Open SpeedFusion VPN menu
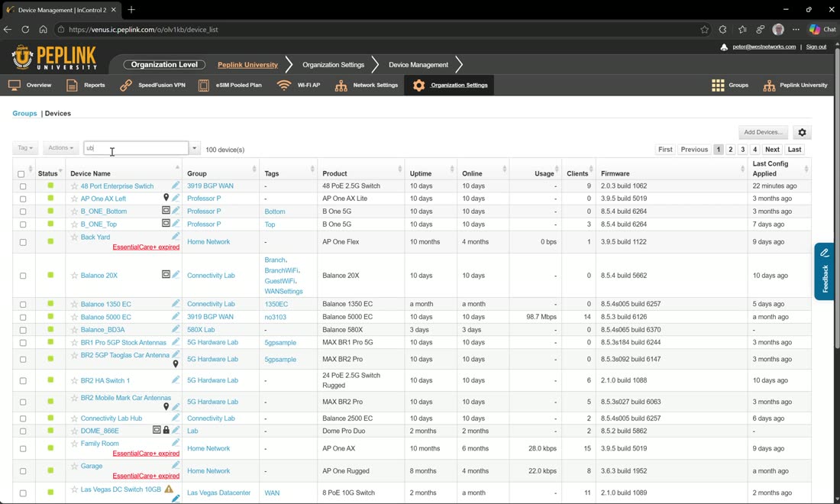Image resolution: width=840 pixels, height=504 pixels. pos(153,86)
